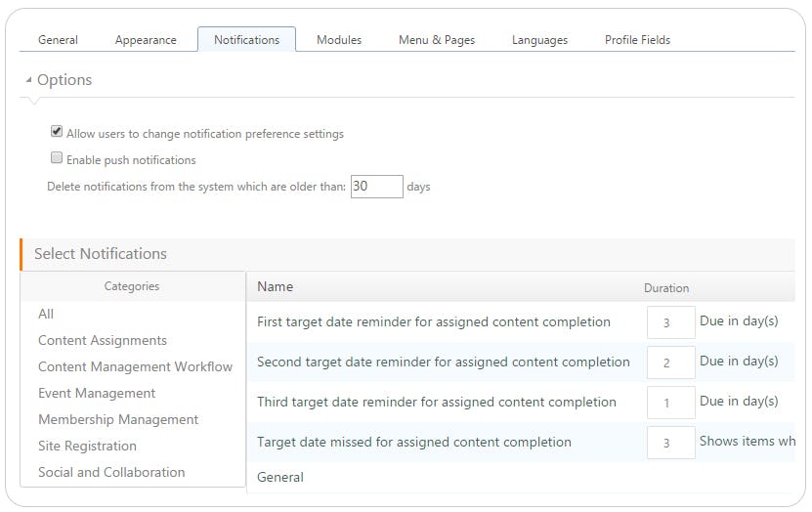
Task: Collapse the Options section triangle
Action: pos(28,80)
